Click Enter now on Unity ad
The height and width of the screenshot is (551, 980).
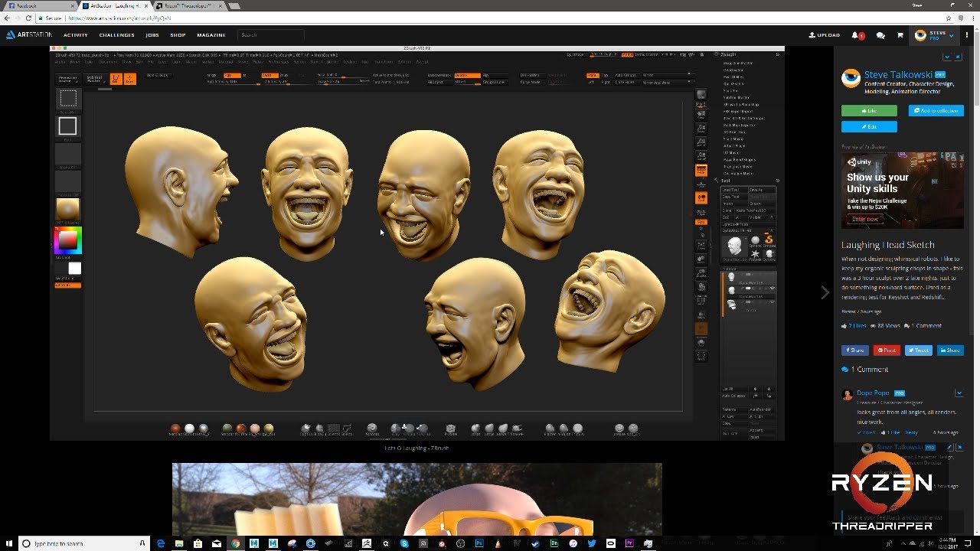[x=865, y=219]
